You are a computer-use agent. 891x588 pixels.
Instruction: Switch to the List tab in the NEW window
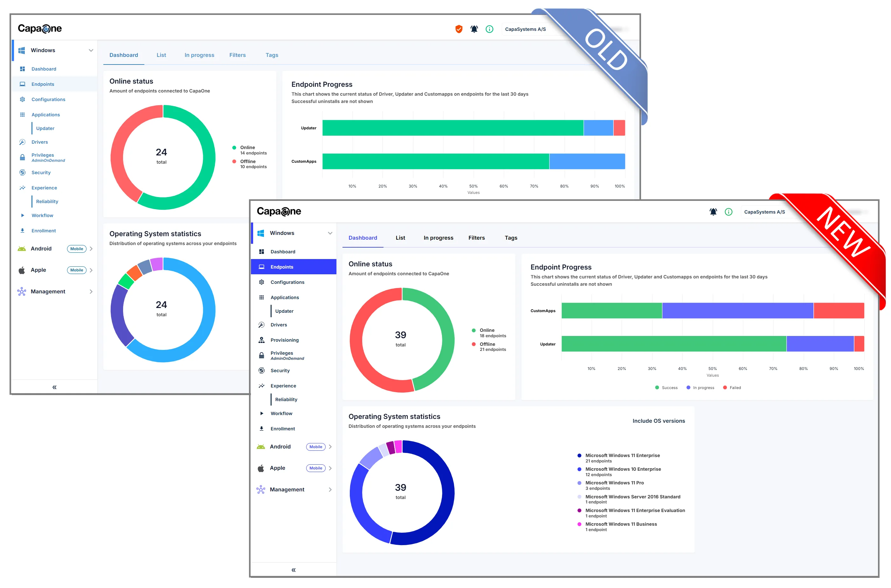pos(400,238)
